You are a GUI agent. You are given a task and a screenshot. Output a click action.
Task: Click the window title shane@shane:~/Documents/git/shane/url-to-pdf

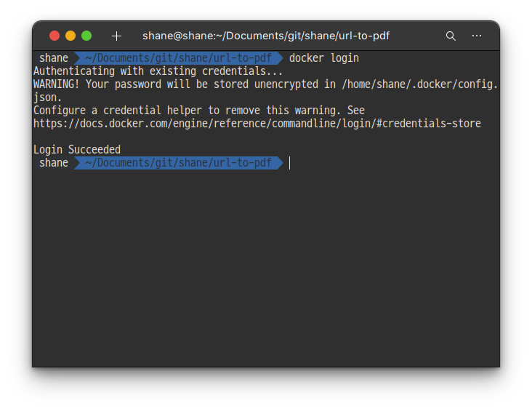266,36
